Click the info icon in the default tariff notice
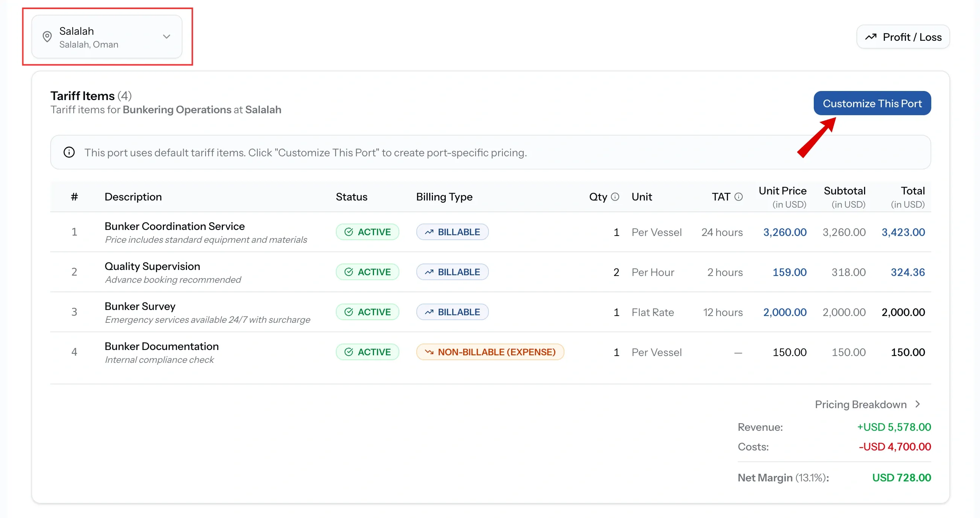980x518 pixels. pyautogui.click(x=69, y=153)
